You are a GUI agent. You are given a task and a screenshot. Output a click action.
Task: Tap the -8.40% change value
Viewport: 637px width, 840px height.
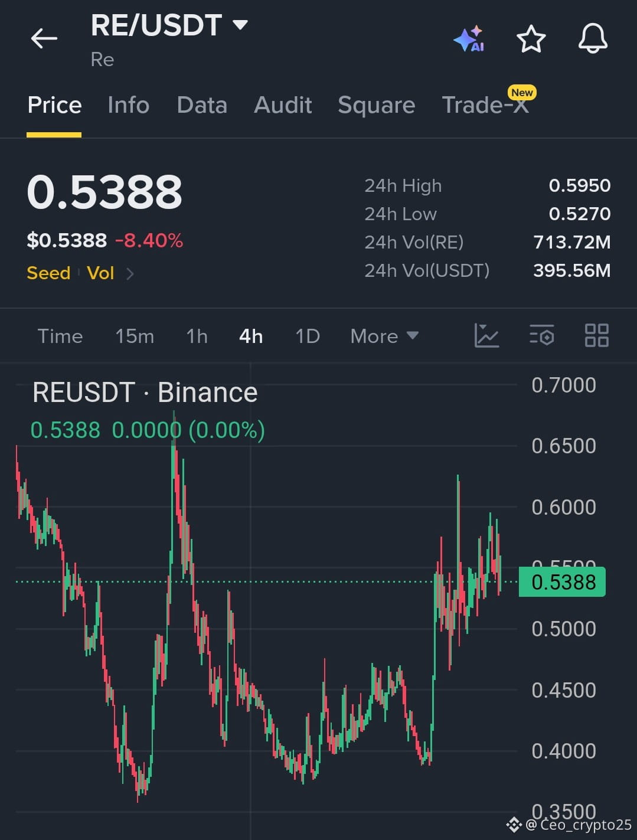[149, 240]
